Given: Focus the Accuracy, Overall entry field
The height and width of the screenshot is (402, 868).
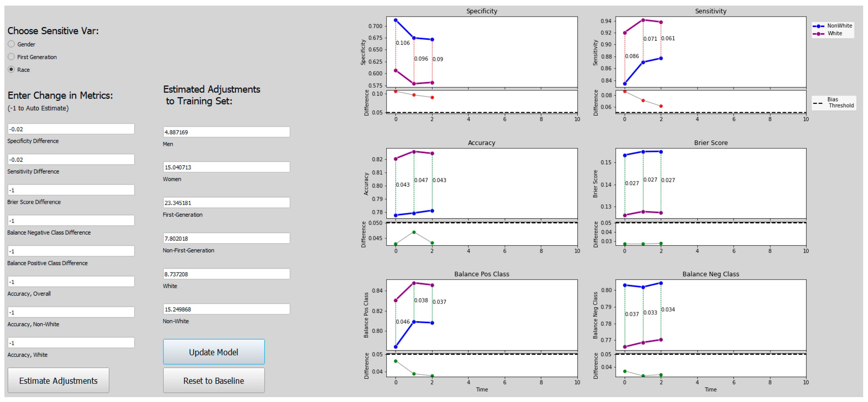Looking at the screenshot, I should [71, 282].
